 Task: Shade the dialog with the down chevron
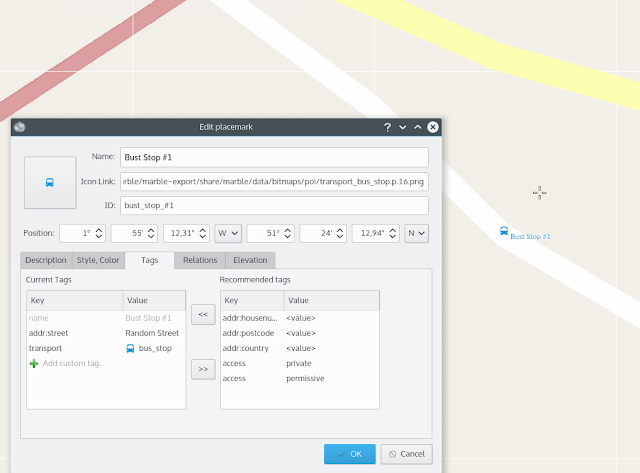tap(402, 127)
